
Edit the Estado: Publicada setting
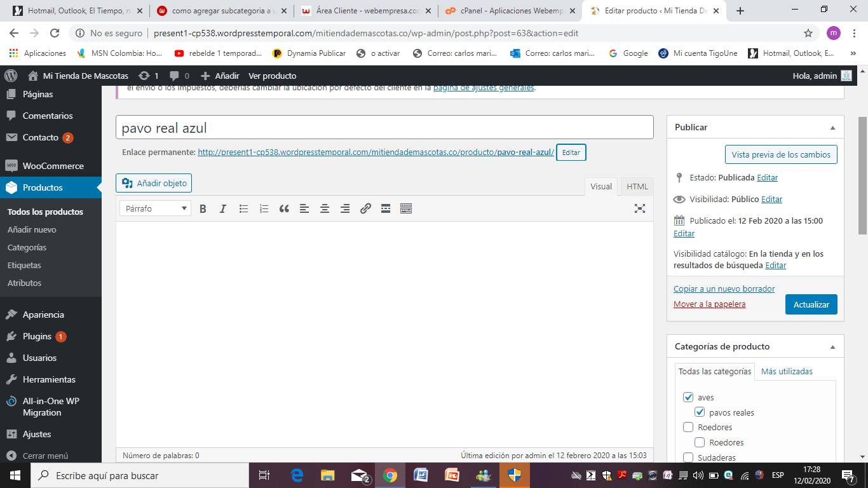pyautogui.click(x=767, y=177)
